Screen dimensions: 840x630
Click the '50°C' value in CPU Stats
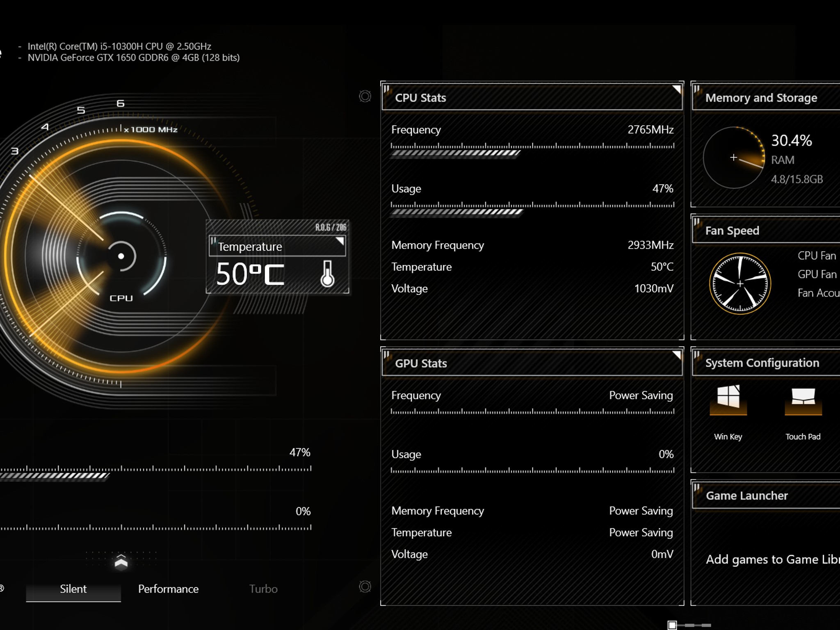662,267
